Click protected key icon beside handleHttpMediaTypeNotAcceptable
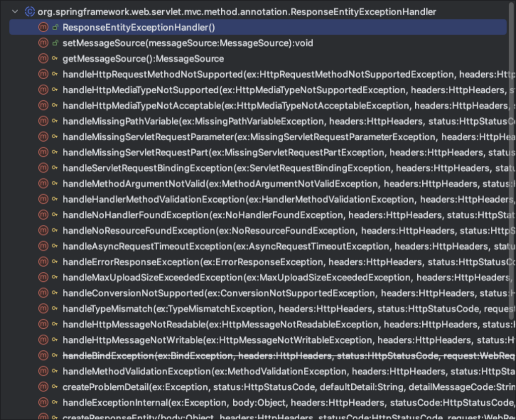516x420 pixels. click(55, 105)
